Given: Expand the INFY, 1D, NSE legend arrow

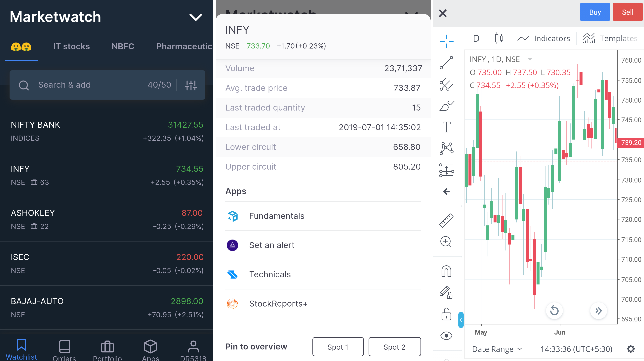Looking at the screenshot, I should (530, 59).
